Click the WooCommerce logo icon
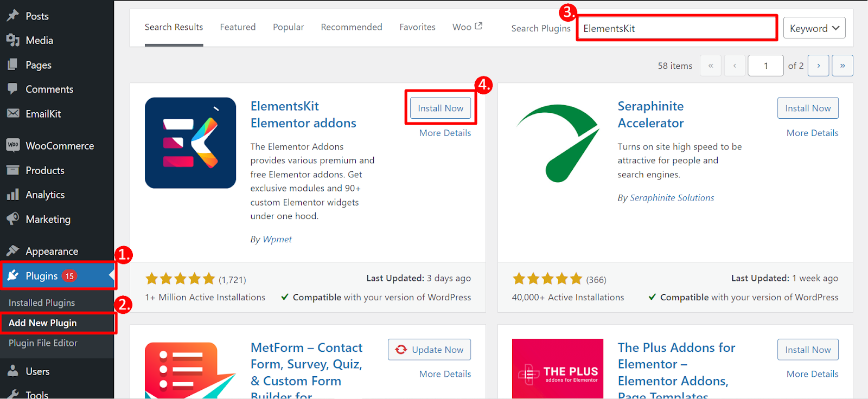 13,145
